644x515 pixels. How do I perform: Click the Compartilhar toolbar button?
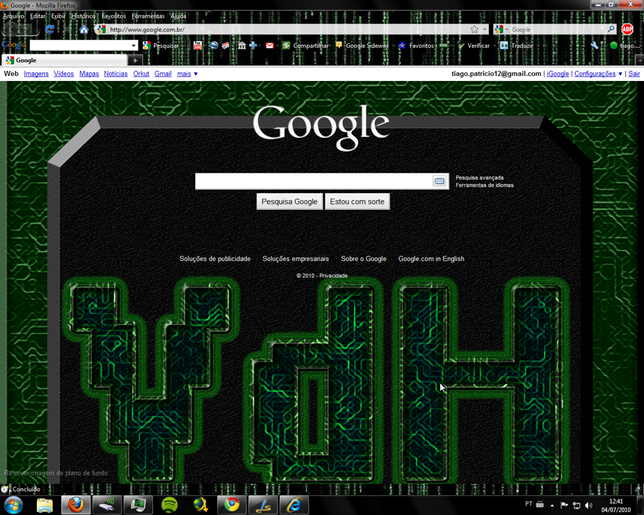[306, 46]
